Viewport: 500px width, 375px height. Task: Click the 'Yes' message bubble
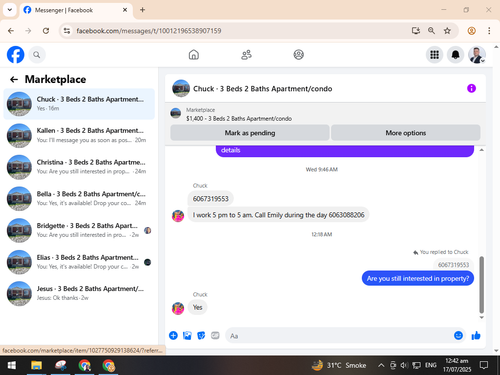[x=197, y=307]
